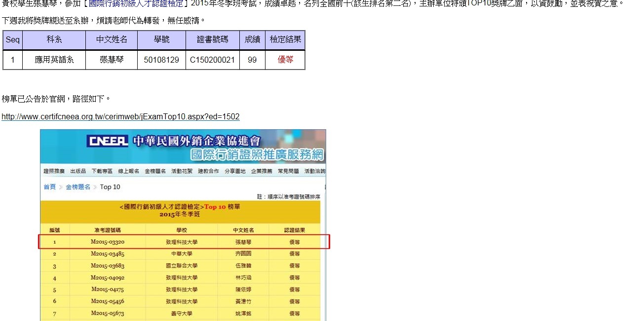Click the Seq column header
The image size is (644, 321).
point(13,40)
